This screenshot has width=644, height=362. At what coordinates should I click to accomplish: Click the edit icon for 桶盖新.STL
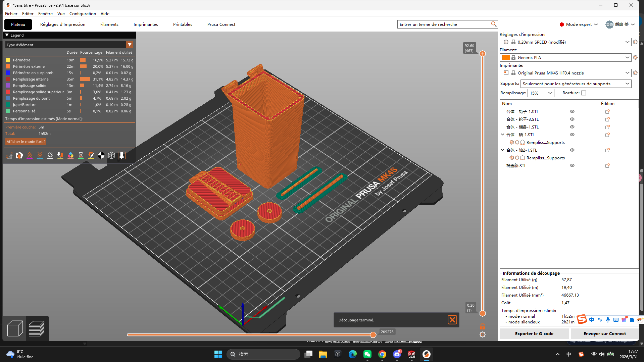point(607,166)
